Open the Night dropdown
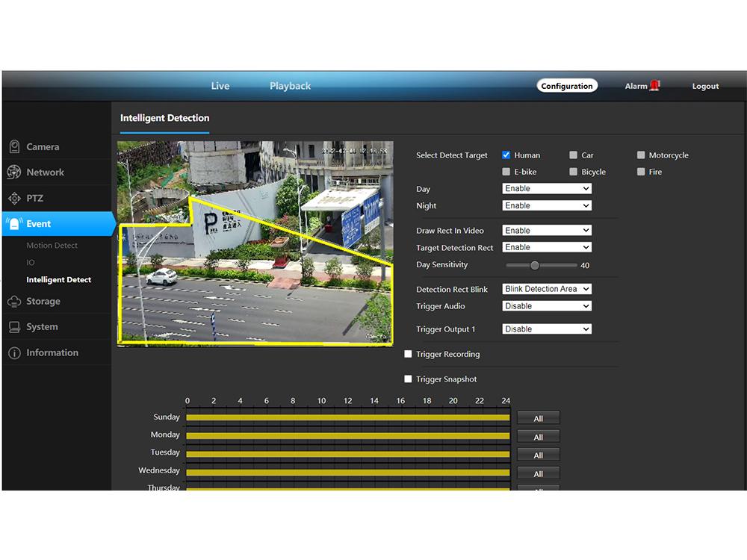The height and width of the screenshot is (560, 747). pos(547,206)
